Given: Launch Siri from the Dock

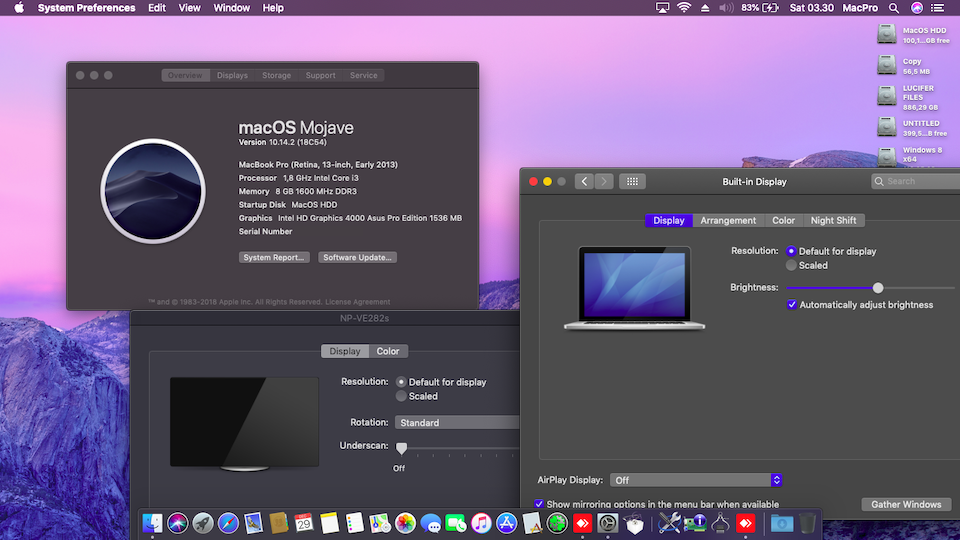Looking at the screenshot, I should 178,523.
